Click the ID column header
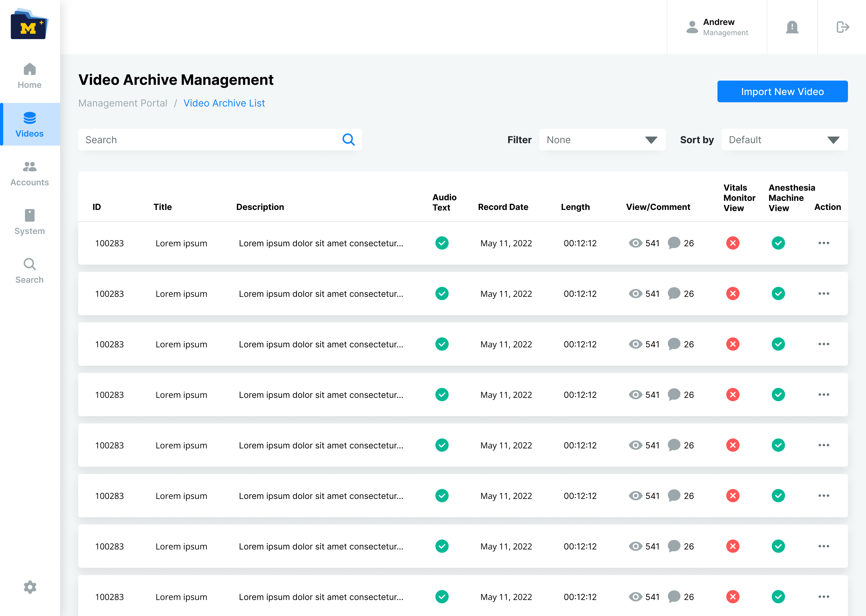 click(x=97, y=207)
